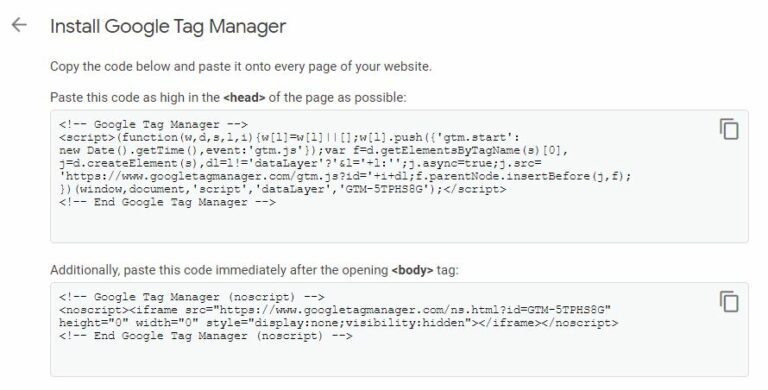
Task: Click the 'j=d.createElement(s)' code line
Action: point(300,163)
